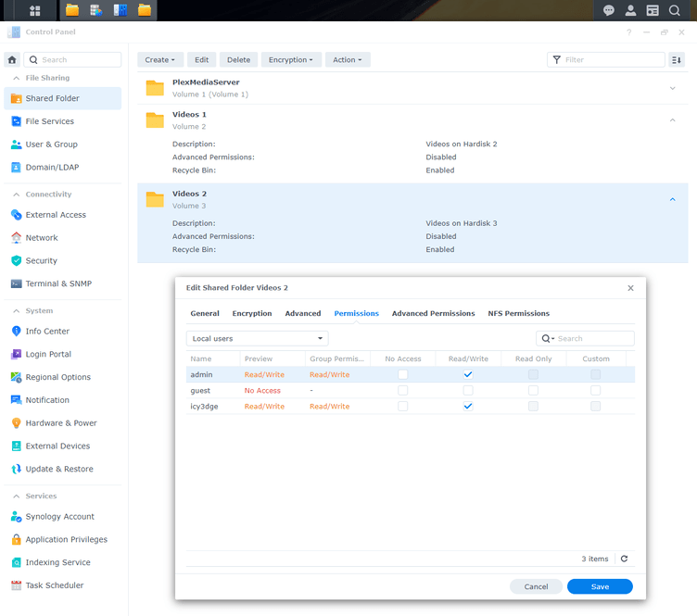Open Domain/LDAP settings
Viewport: 697px width, 616px height.
63,167
